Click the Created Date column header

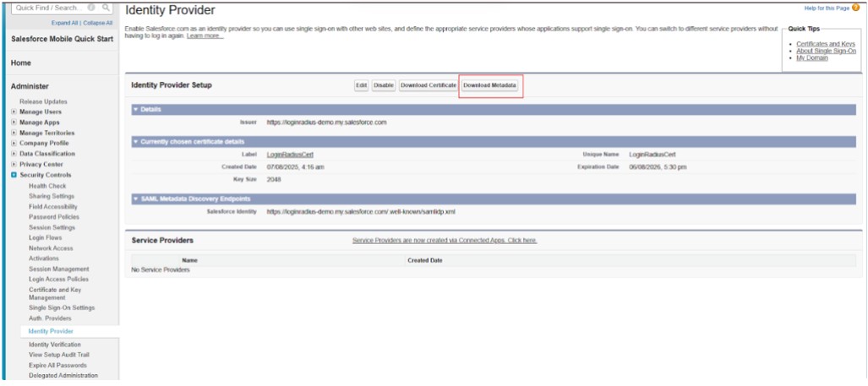tap(424, 260)
